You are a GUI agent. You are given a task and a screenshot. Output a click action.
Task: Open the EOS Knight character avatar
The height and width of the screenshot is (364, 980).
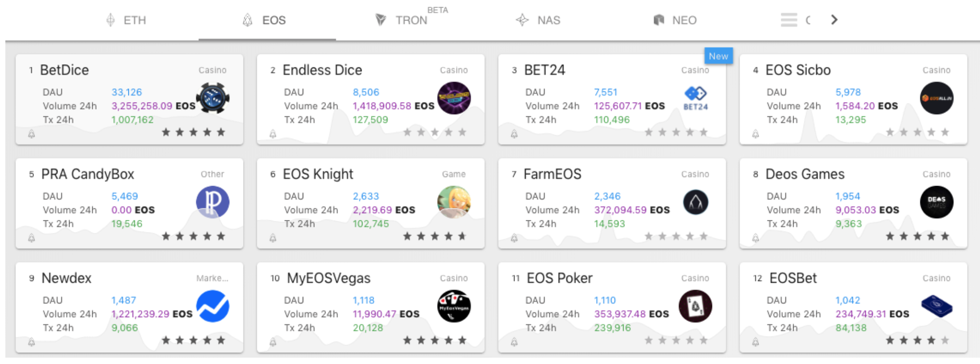[454, 202]
